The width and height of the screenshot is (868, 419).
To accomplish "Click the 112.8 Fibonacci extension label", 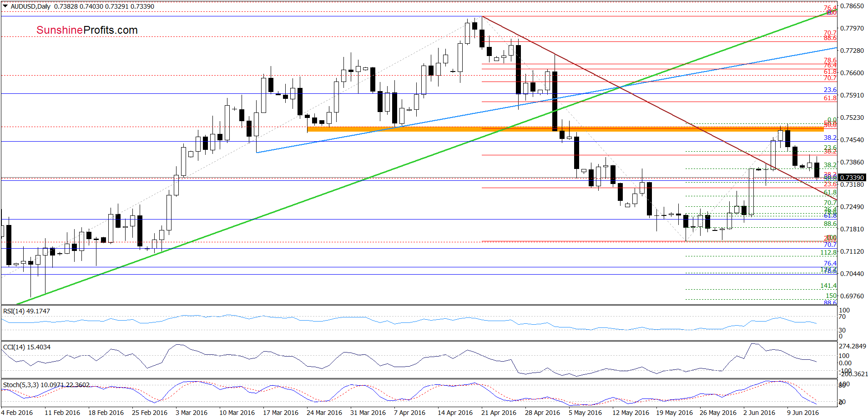I will point(828,252).
